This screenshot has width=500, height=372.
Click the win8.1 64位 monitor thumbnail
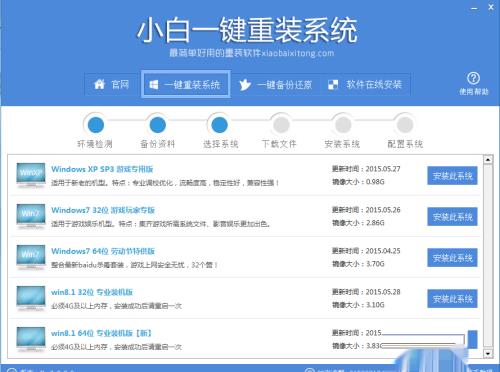(31, 340)
